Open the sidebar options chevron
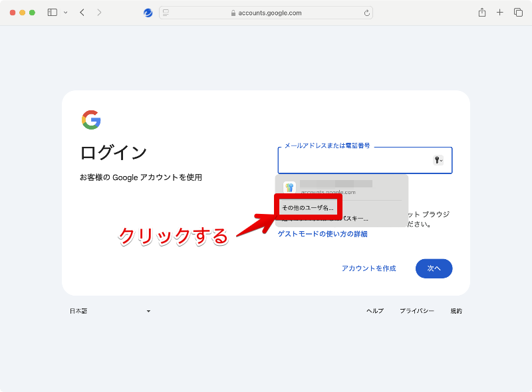The image size is (532, 392). [x=65, y=13]
